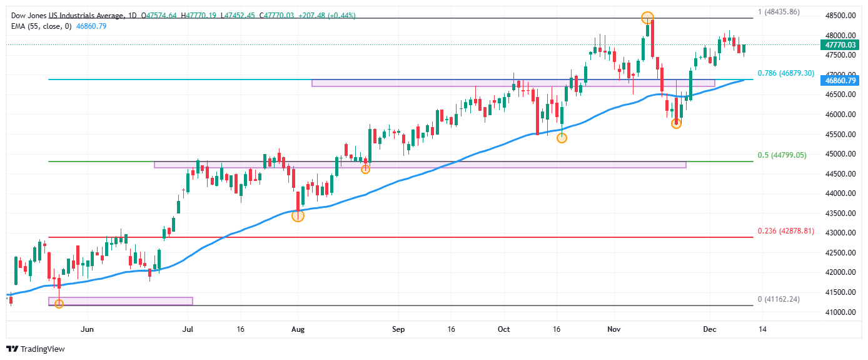
Task: Select the orange circle marker at the early August low
Action: click(298, 215)
